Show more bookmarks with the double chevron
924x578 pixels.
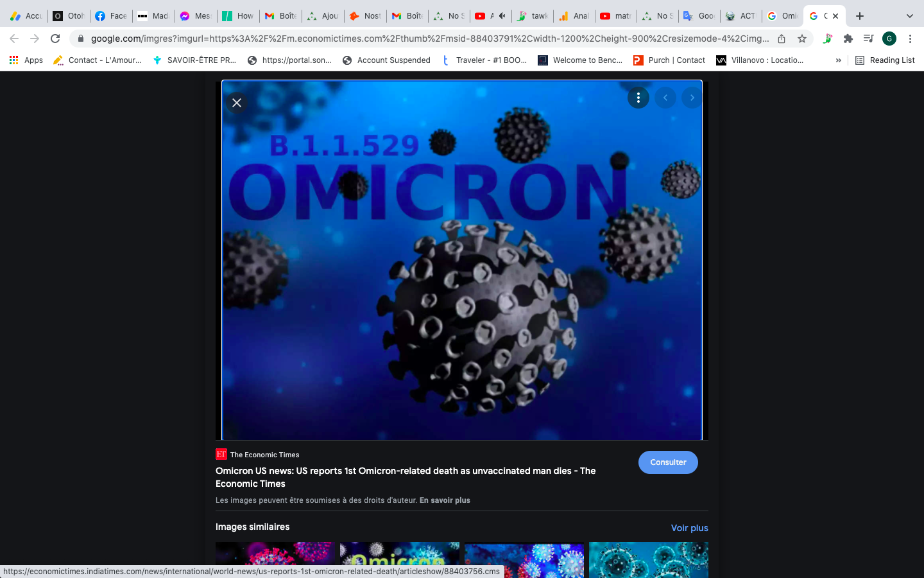(838, 60)
